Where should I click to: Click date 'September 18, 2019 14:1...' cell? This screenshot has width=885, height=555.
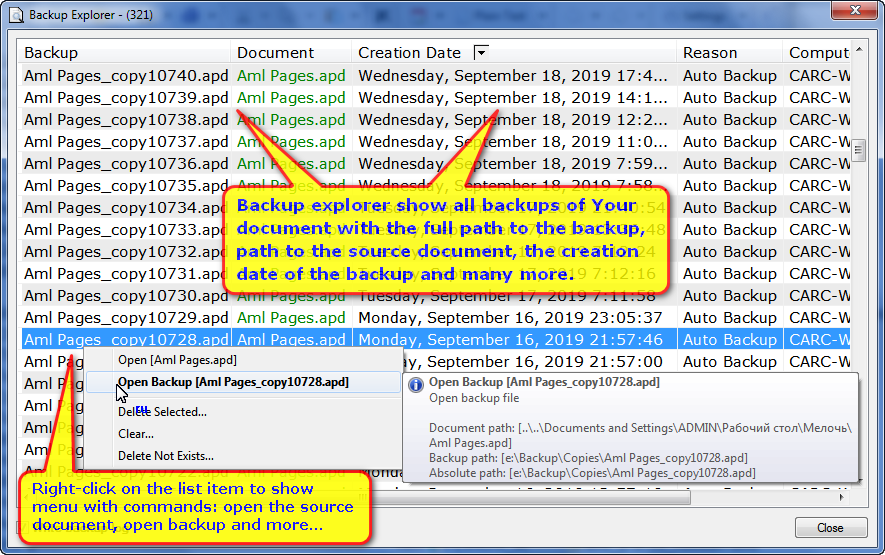[512, 98]
